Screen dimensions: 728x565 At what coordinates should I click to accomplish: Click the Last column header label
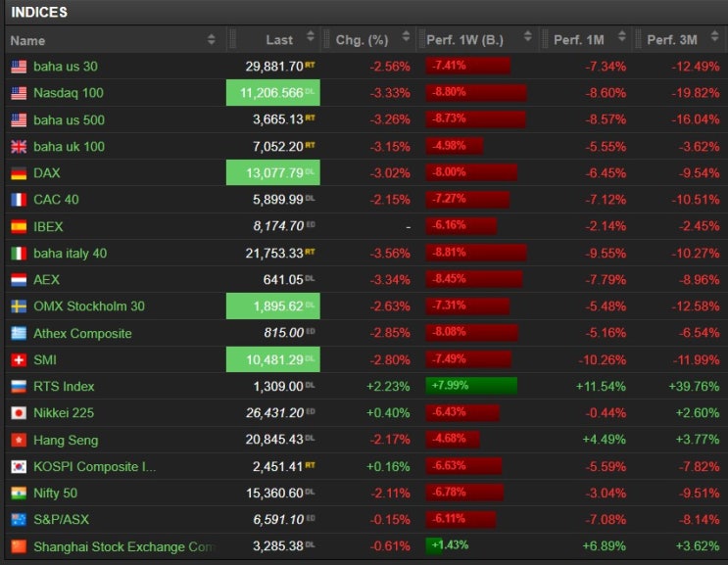point(279,40)
